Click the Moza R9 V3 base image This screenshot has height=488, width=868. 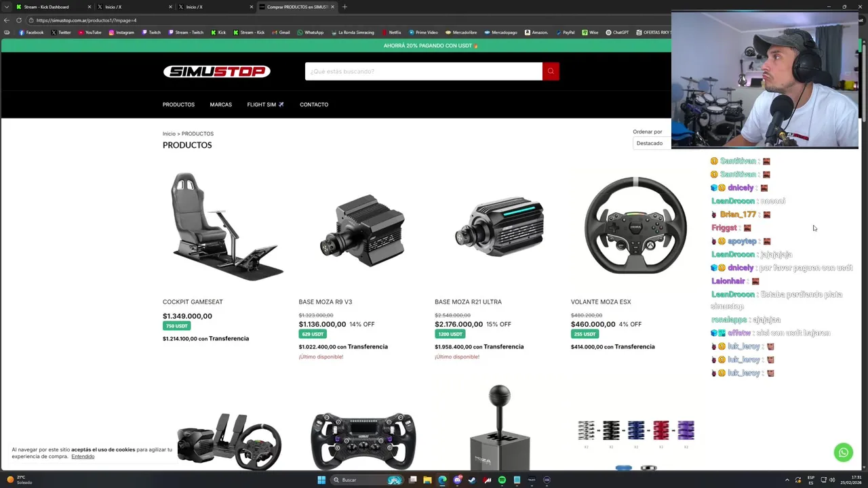click(363, 229)
